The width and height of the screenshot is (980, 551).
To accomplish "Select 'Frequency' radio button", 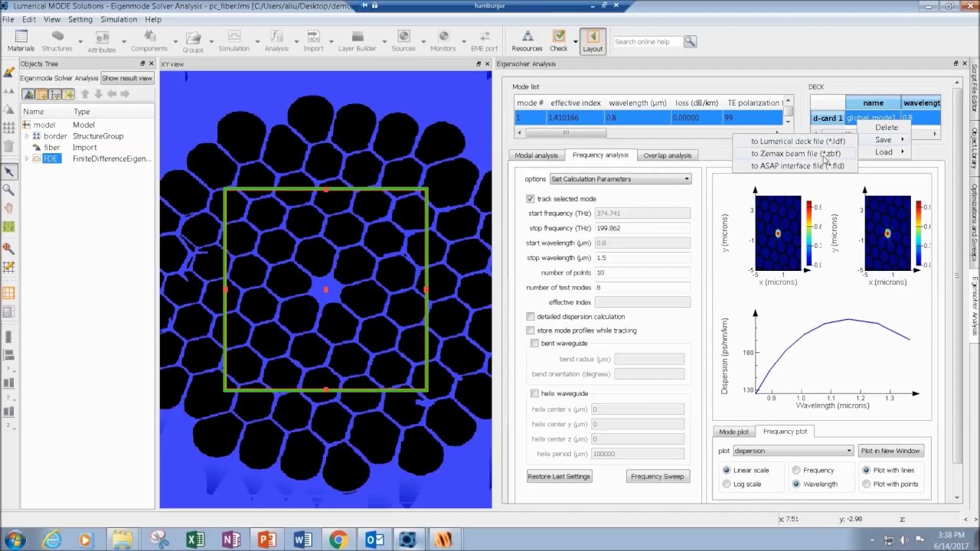I will (x=796, y=471).
